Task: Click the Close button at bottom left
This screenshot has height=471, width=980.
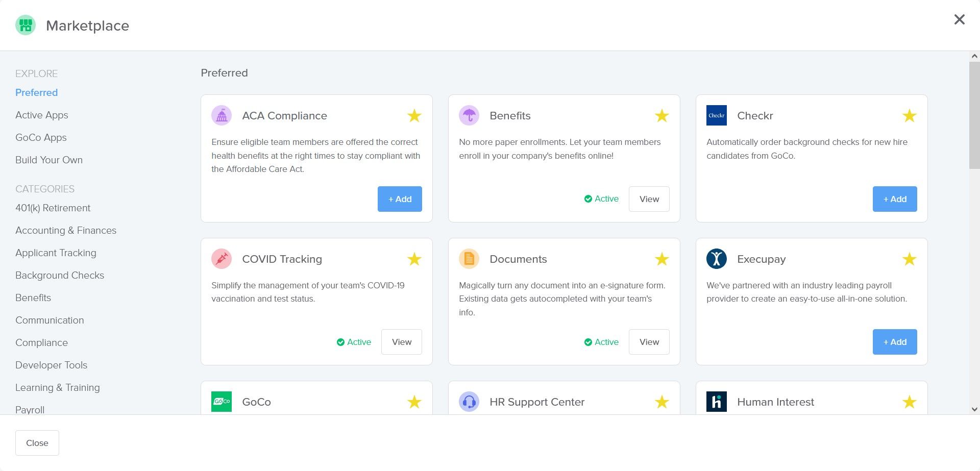Action: click(x=37, y=443)
